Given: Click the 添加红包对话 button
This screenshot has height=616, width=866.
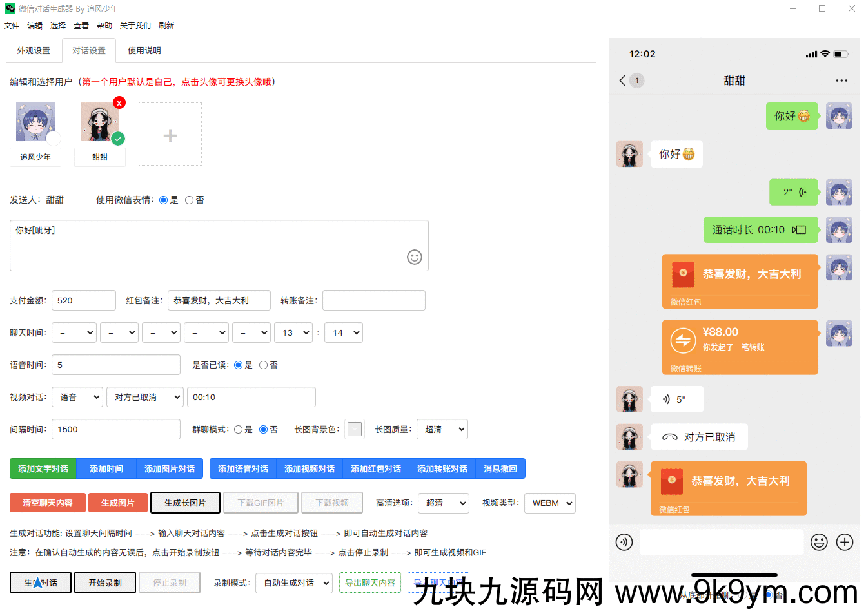Looking at the screenshot, I should point(375,469).
